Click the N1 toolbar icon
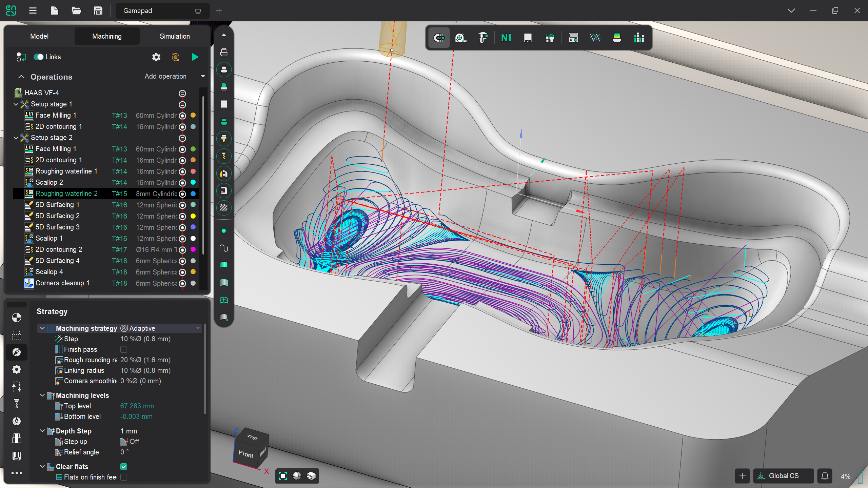 pos(506,38)
